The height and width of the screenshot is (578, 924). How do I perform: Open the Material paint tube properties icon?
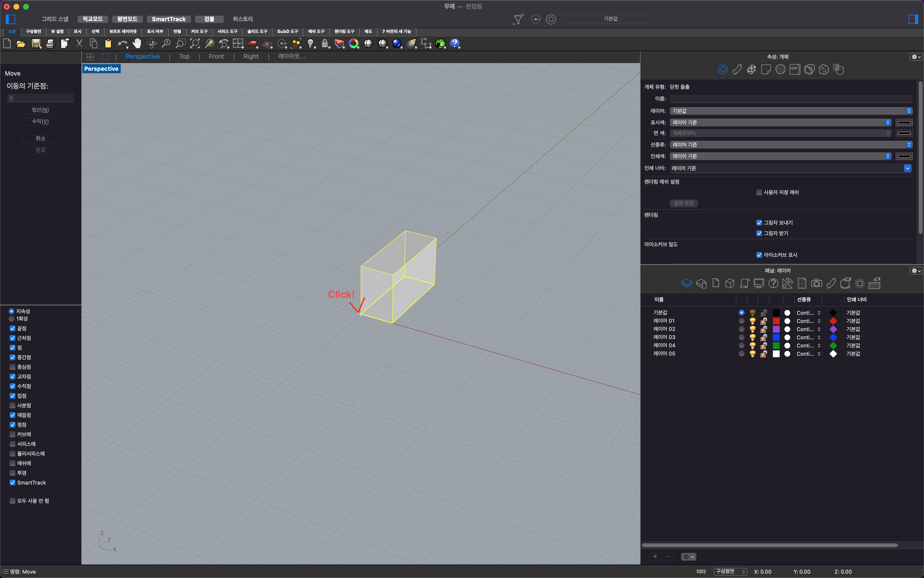(x=737, y=70)
